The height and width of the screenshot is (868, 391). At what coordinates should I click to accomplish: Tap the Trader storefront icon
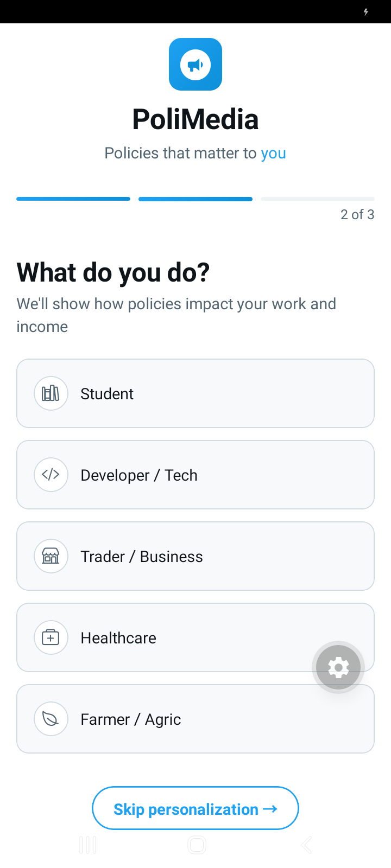click(51, 556)
